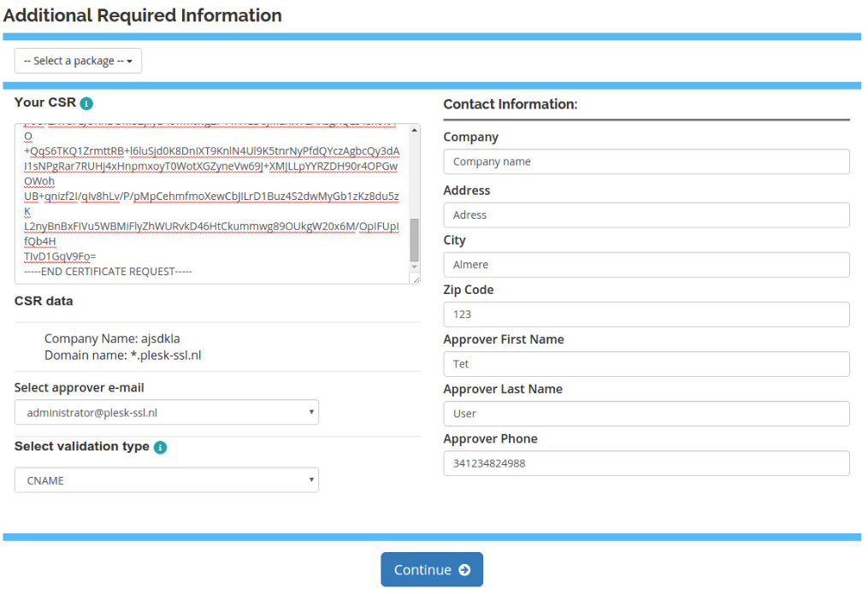The image size is (868, 594).
Task: Click the CSR box scrollbar up arrow
Action: (x=415, y=130)
